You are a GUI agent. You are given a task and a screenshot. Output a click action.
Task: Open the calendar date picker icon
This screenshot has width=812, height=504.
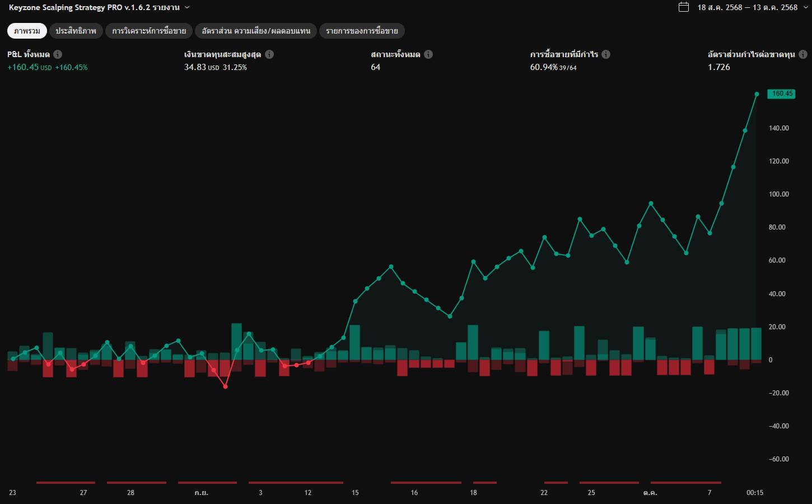pyautogui.click(x=684, y=7)
